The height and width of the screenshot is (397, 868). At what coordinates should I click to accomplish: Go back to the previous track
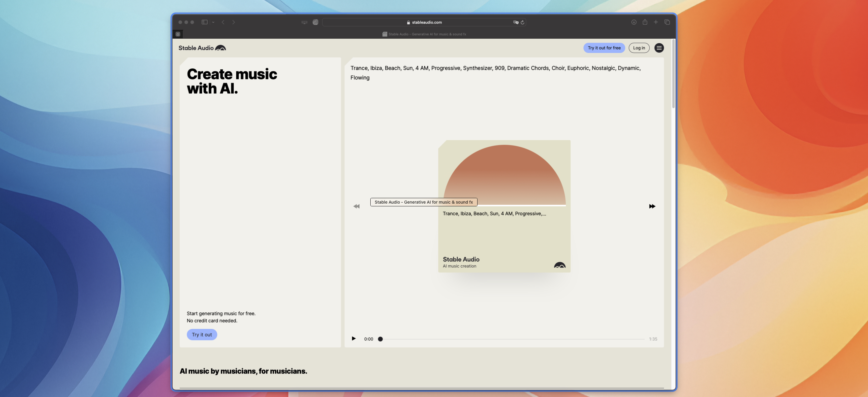tap(356, 206)
